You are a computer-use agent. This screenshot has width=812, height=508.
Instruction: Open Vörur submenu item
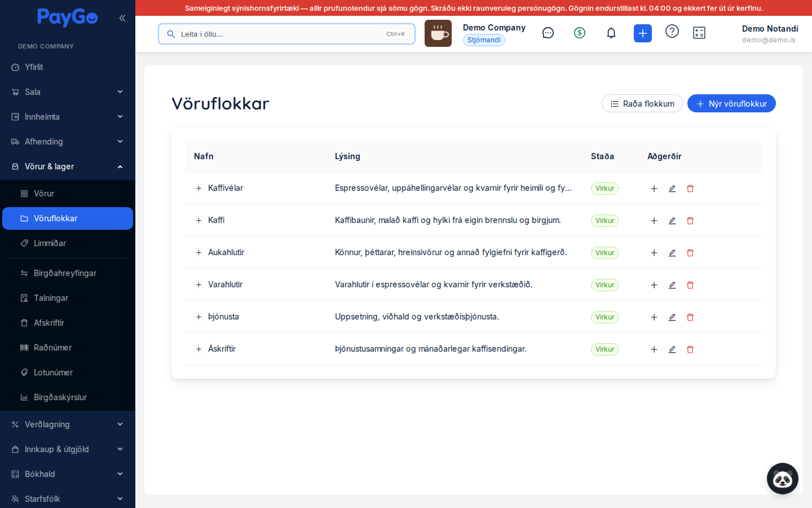coord(68,194)
